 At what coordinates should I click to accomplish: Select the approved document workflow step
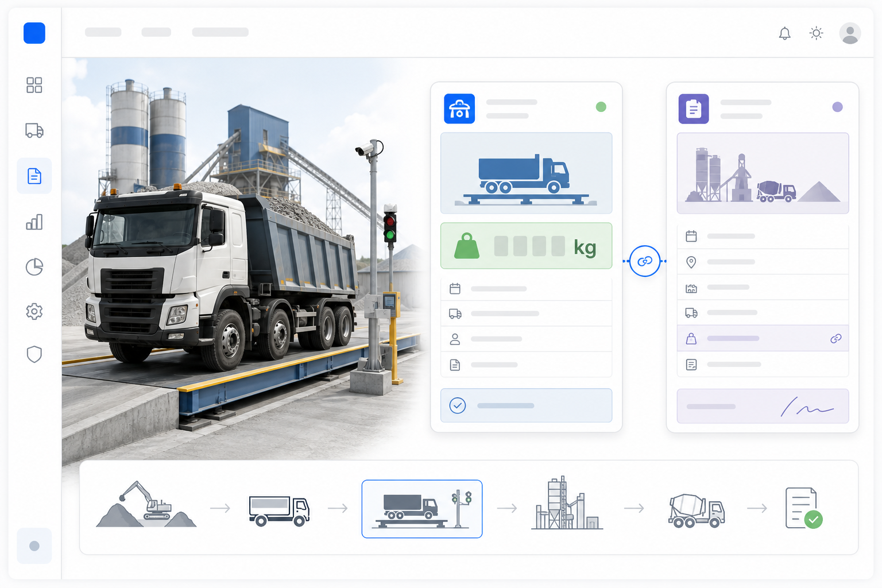point(804,508)
